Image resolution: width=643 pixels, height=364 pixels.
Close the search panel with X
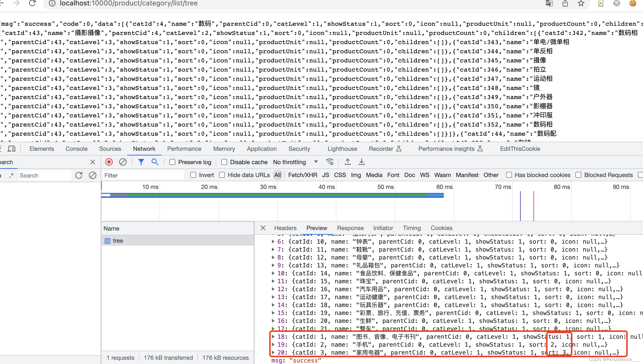(92, 162)
